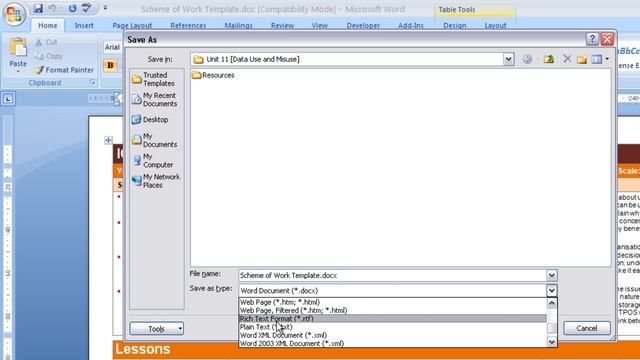
Task: Select the Resources folder in file list
Action: pyautogui.click(x=213, y=75)
